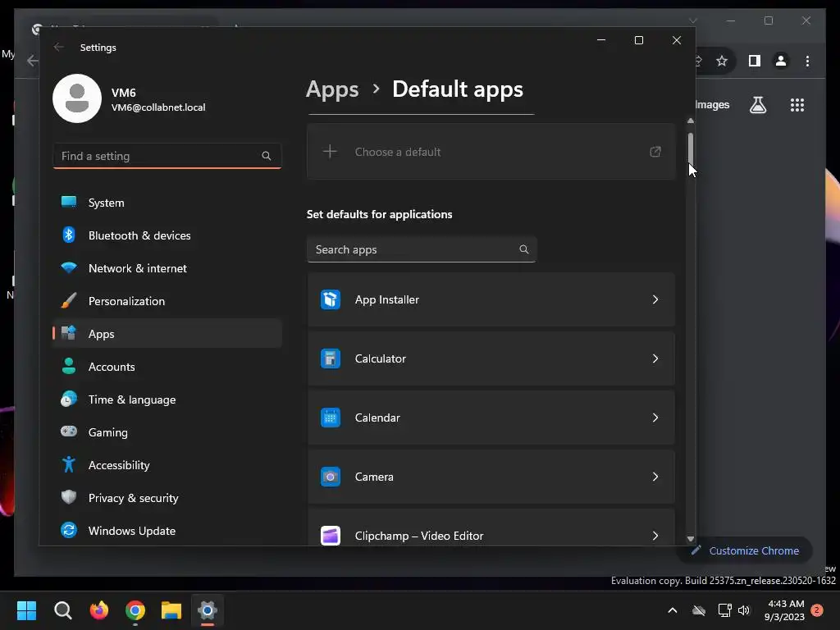Viewport: 840px width, 630px height.
Task: Click Images link in Chrome window
Action: [713, 104]
